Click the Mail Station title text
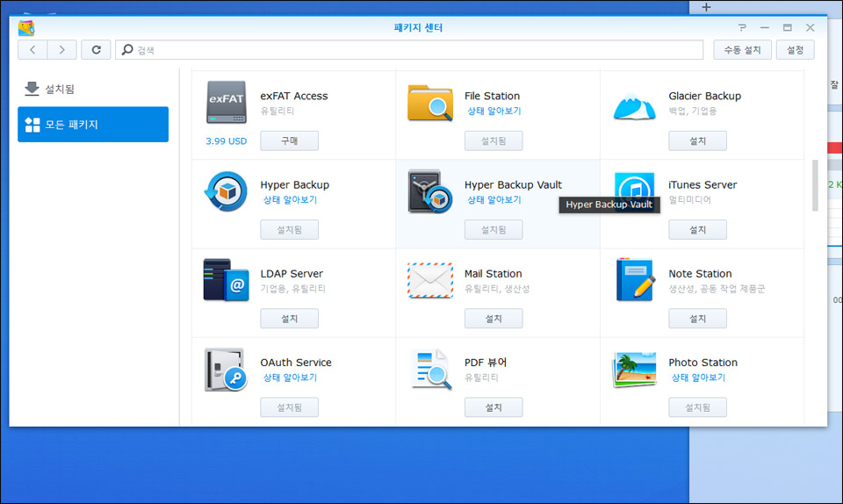 coord(493,273)
